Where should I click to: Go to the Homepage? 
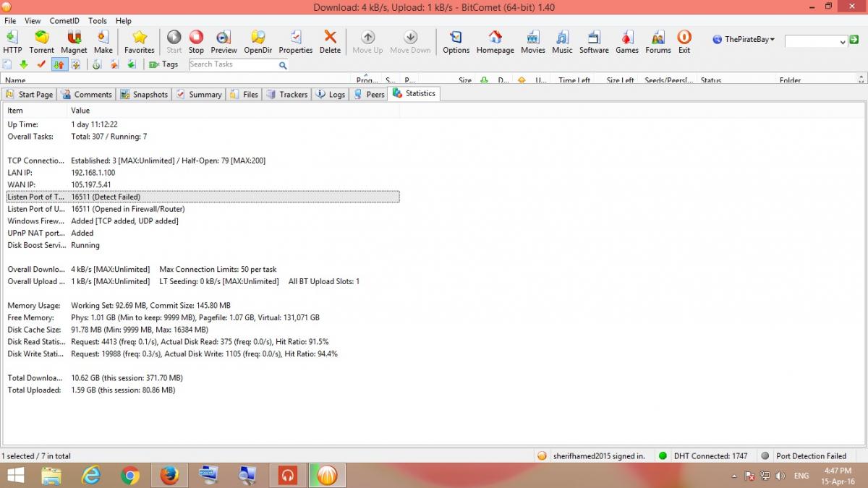pos(495,42)
